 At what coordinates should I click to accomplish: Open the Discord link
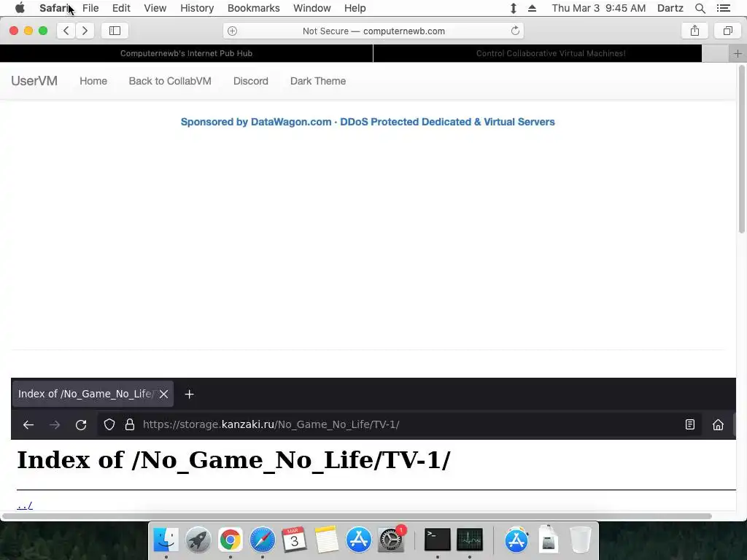pos(251,81)
